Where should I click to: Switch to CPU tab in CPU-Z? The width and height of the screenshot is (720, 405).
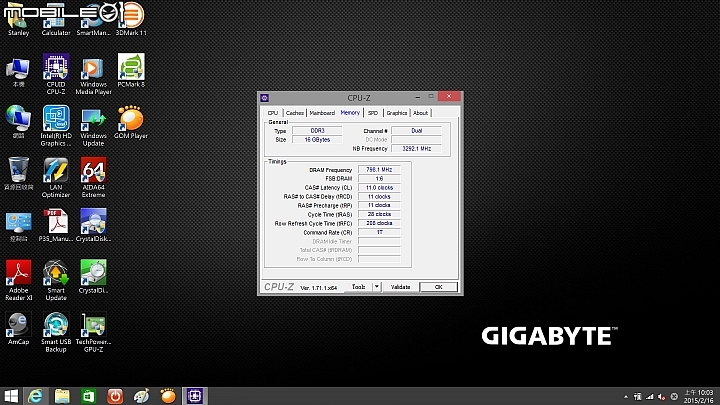(x=273, y=113)
